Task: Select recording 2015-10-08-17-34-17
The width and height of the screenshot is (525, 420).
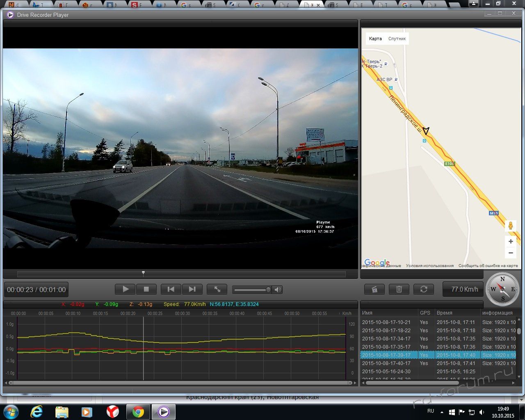Action: tap(386, 338)
